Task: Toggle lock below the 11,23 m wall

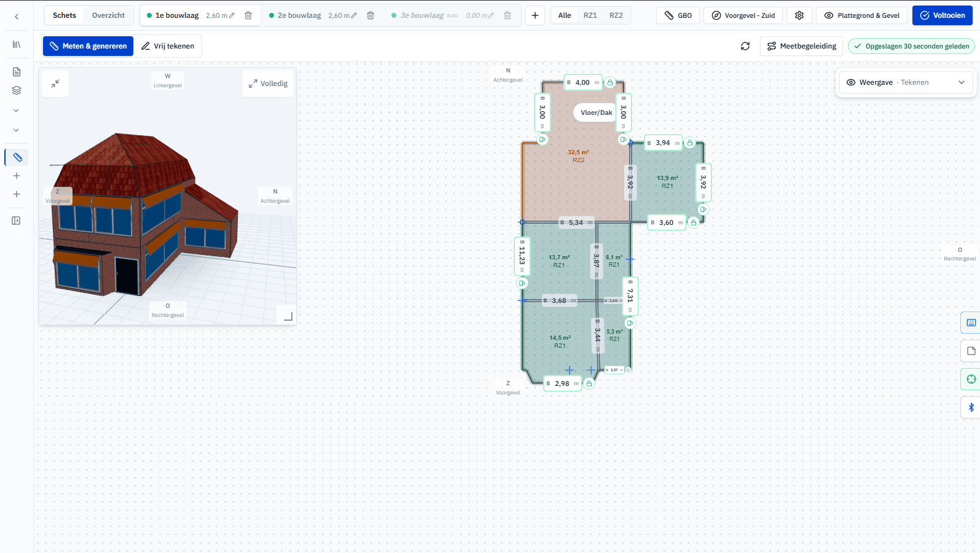Action: [x=522, y=283]
